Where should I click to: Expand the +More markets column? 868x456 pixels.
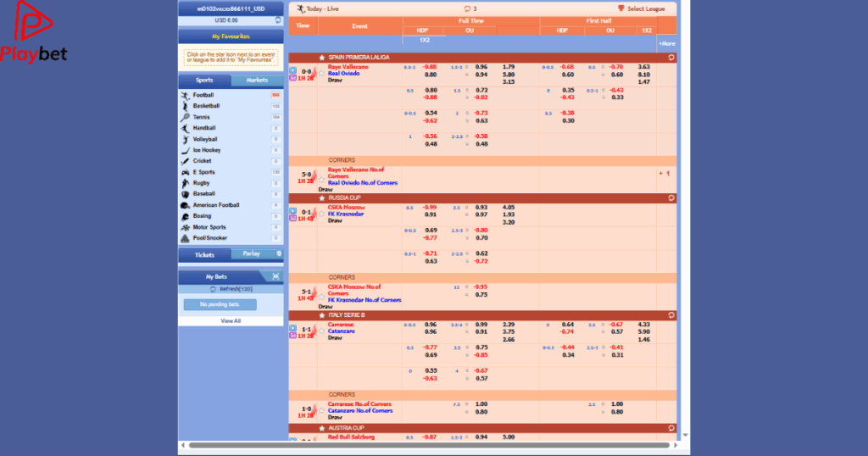666,44
